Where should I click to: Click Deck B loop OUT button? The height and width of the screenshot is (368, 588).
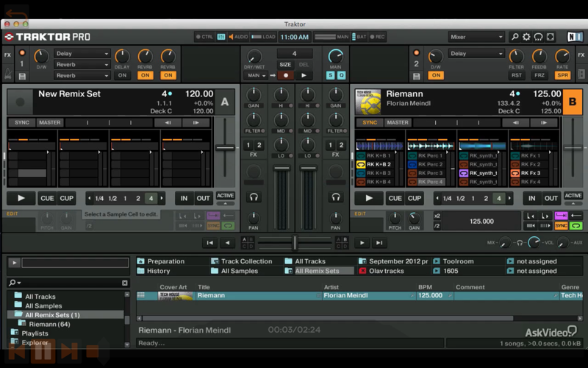pyautogui.click(x=551, y=198)
